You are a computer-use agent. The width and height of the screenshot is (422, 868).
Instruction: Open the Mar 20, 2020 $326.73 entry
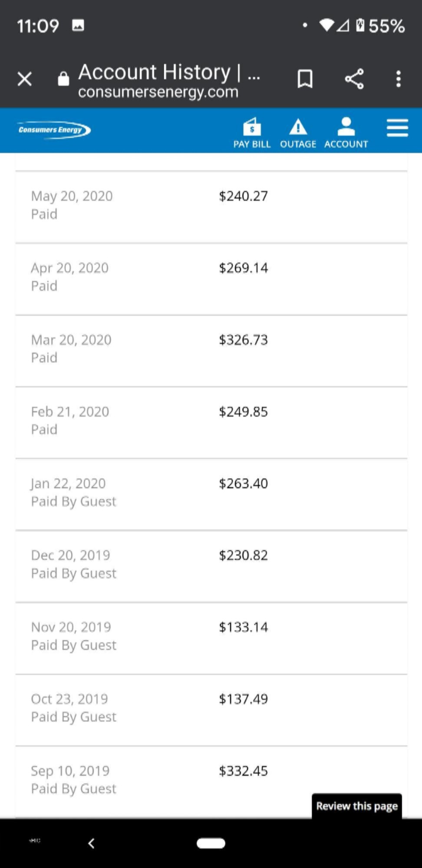tap(211, 351)
